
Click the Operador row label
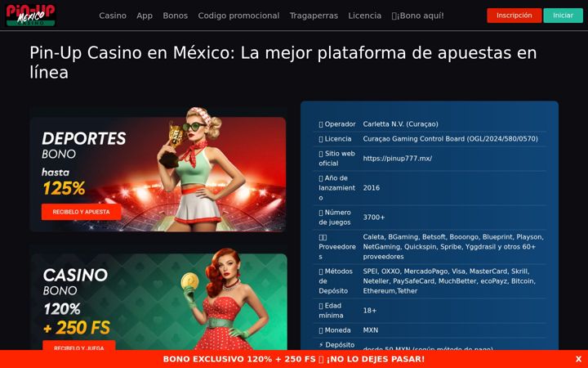(336, 124)
